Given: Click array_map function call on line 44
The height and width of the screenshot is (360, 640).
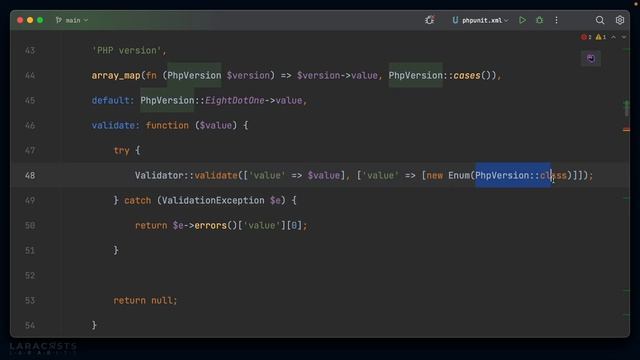Looking at the screenshot, I should click(x=116, y=76).
